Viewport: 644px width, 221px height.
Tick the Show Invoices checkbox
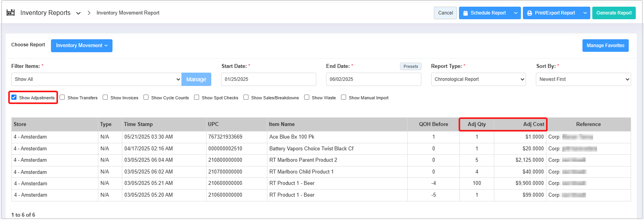pyautogui.click(x=105, y=97)
